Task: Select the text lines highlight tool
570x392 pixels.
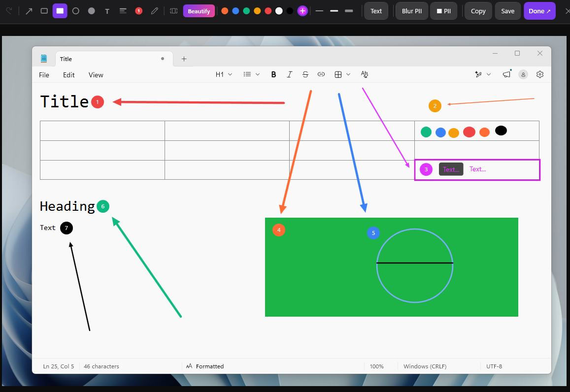Action: point(123,11)
